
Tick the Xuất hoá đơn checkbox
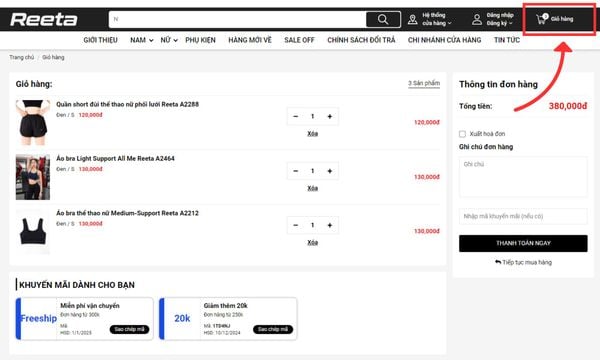[462, 134]
